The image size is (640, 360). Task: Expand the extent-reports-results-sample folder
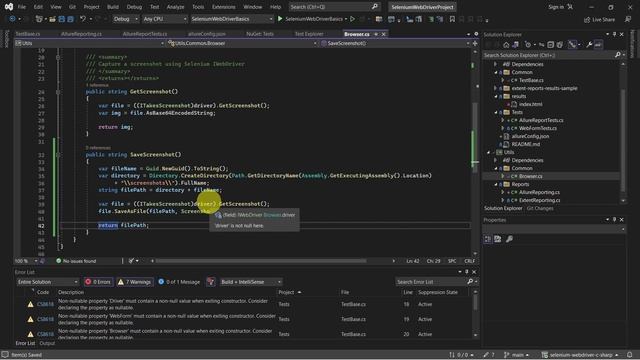[x=496, y=88]
